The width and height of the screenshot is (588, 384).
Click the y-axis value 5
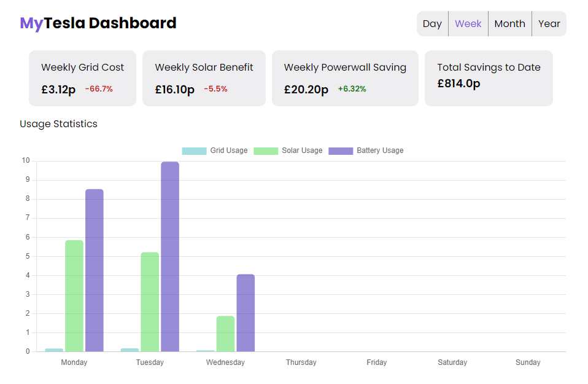tap(28, 256)
